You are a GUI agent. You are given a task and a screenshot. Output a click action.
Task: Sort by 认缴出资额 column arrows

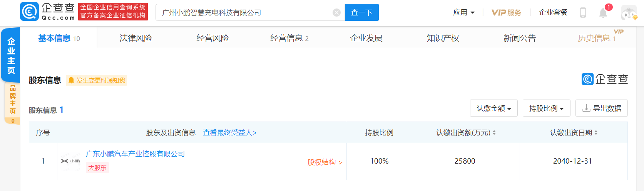(494, 133)
